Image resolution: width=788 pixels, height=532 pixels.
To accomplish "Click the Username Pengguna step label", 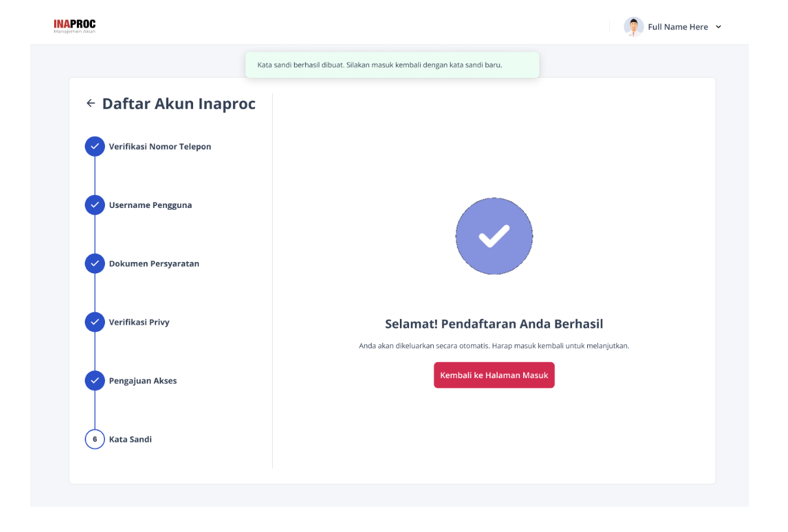I will tap(150, 205).
